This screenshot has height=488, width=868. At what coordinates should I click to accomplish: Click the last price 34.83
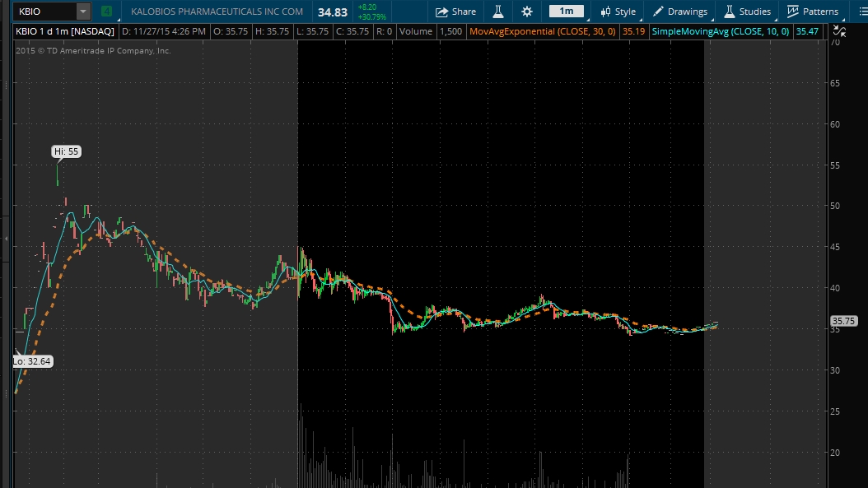coord(333,12)
